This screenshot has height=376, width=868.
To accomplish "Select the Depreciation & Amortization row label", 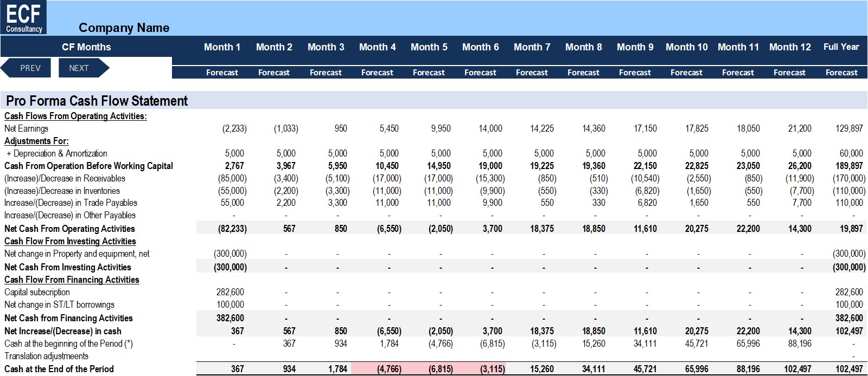I will point(57,153).
